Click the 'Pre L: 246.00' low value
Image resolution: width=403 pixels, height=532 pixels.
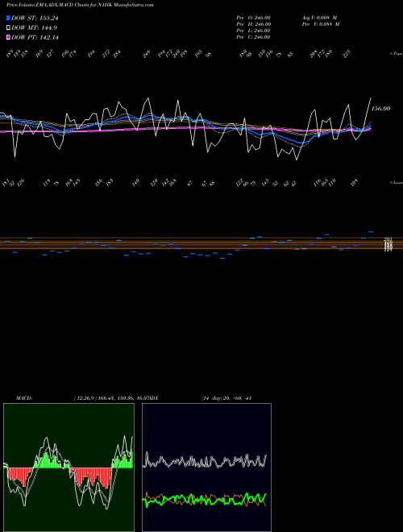[253, 31]
